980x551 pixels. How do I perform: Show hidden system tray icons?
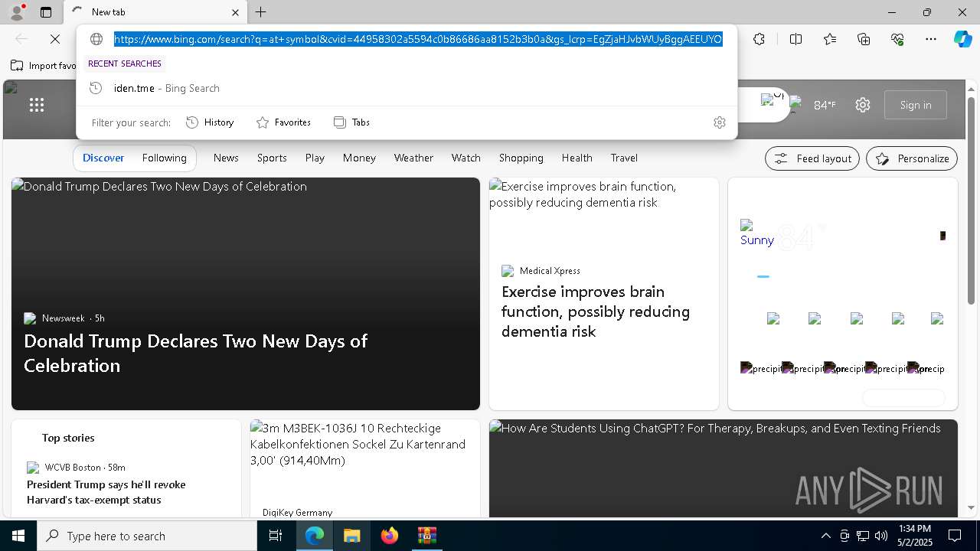pyautogui.click(x=825, y=536)
